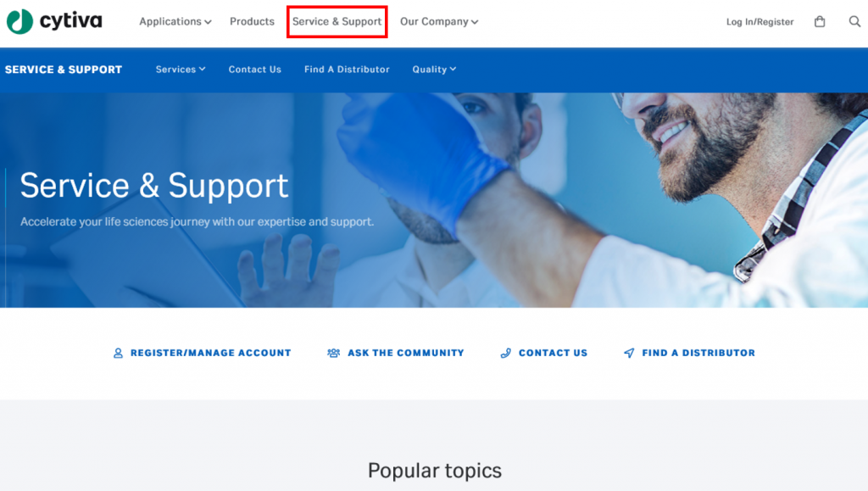Select the Service & Support tab
This screenshot has height=491, width=868.
337,21
